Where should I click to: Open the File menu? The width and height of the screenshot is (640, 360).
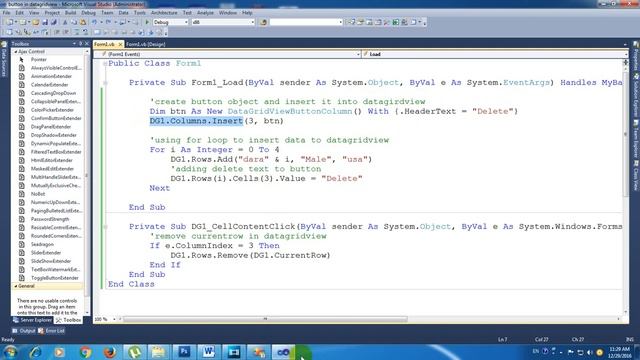pos(7,13)
